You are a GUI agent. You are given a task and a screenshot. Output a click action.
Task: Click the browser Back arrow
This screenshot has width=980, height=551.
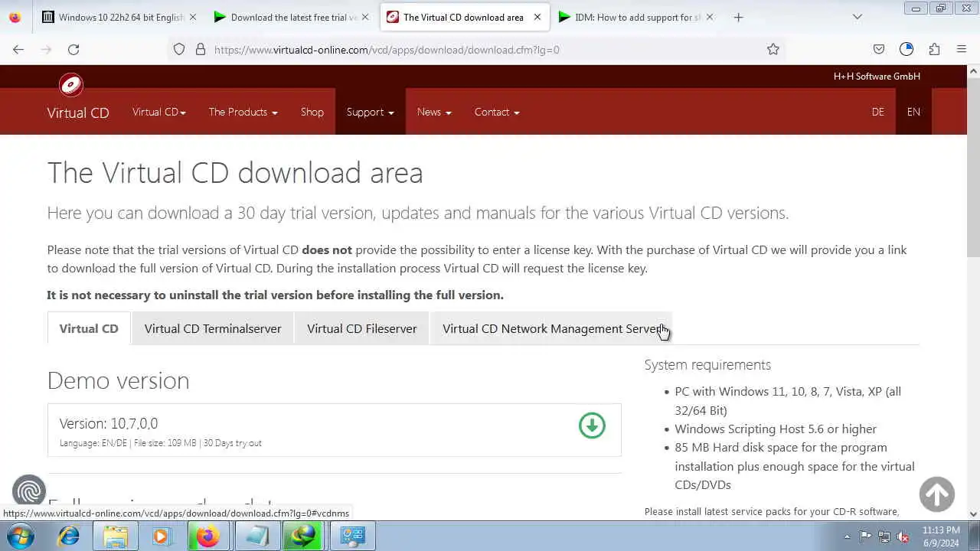(x=18, y=49)
